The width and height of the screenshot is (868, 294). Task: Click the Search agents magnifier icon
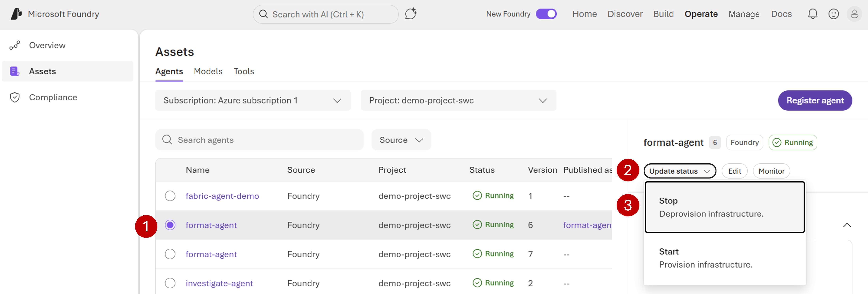click(x=167, y=140)
